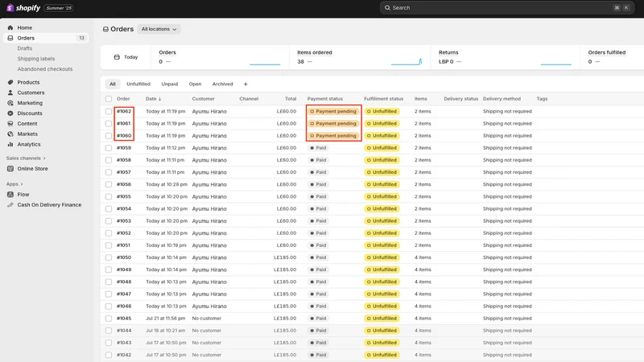
Task: Switch to the Archived tab
Action: (x=223, y=84)
